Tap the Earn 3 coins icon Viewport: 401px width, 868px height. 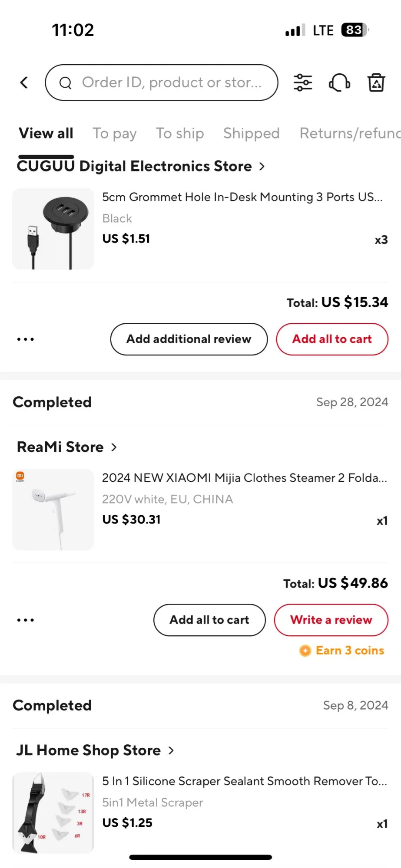305,651
